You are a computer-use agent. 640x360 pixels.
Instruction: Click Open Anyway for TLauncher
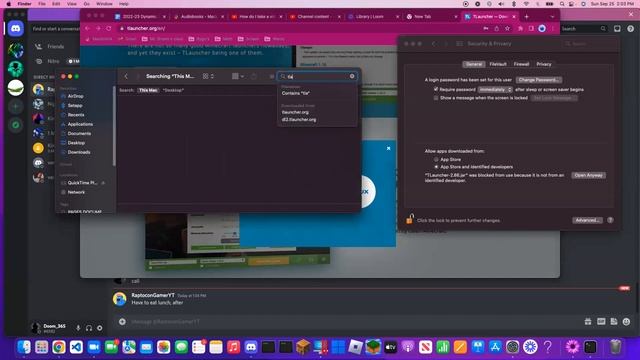[588, 175]
